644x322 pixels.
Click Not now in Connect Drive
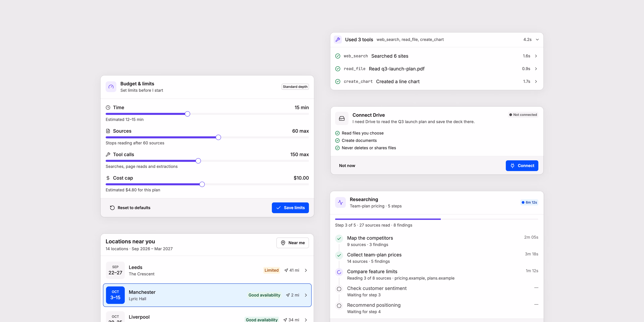pos(347,166)
